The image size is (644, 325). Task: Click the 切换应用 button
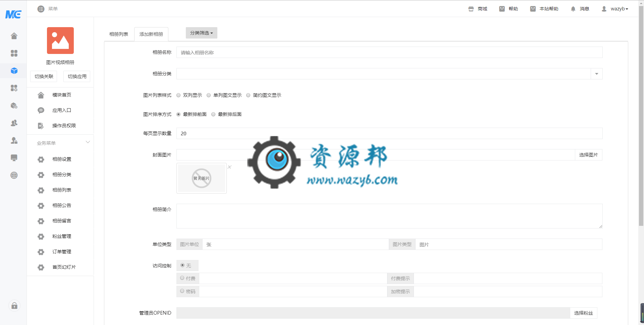[x=77, y=76]
